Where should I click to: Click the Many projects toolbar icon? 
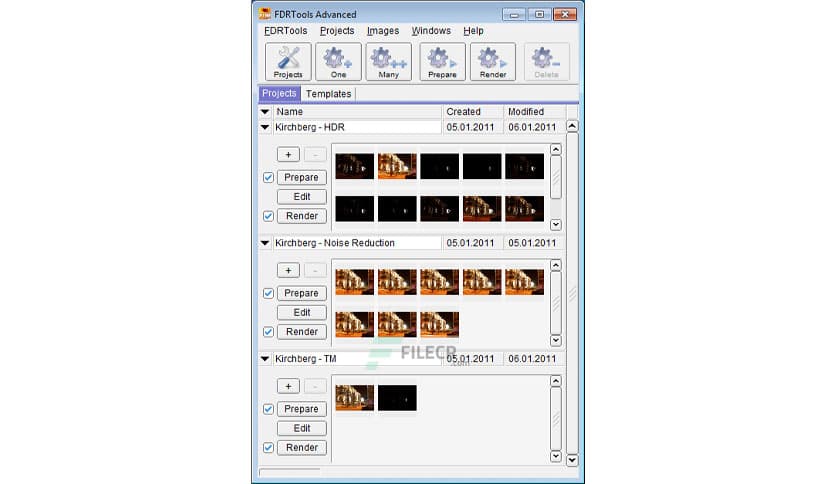[388, 62]
